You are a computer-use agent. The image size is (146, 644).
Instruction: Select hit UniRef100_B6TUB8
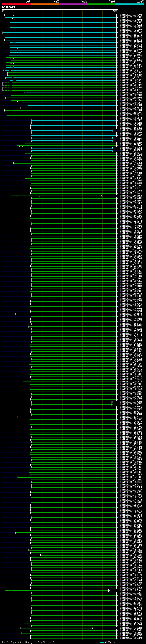tap(131, 72)
